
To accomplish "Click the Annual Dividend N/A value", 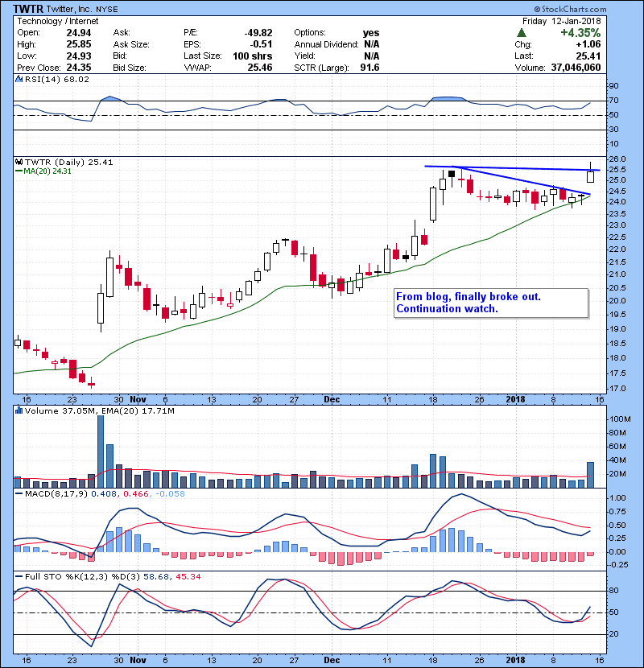I will click(372, 44).
